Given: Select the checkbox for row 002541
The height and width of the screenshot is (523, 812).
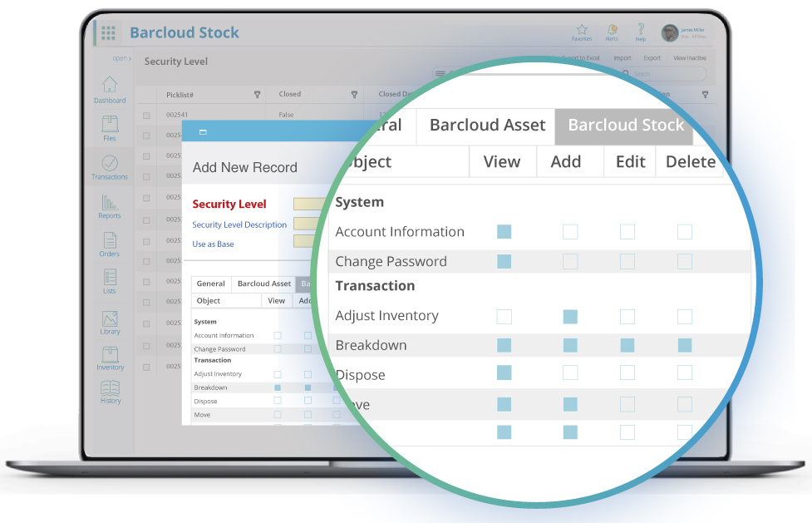Looking at the screenshot, I should pyautogui.click(x=146, y=116).
